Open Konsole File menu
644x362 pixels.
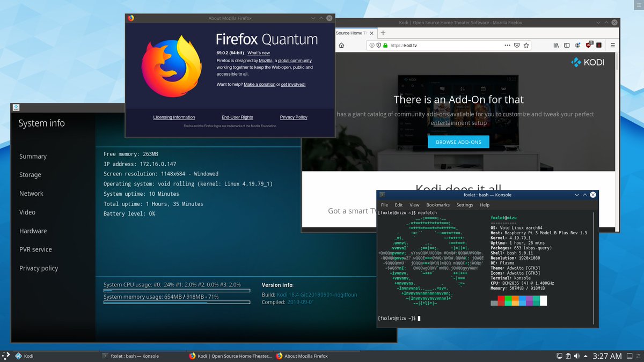(x=384, y=205)
